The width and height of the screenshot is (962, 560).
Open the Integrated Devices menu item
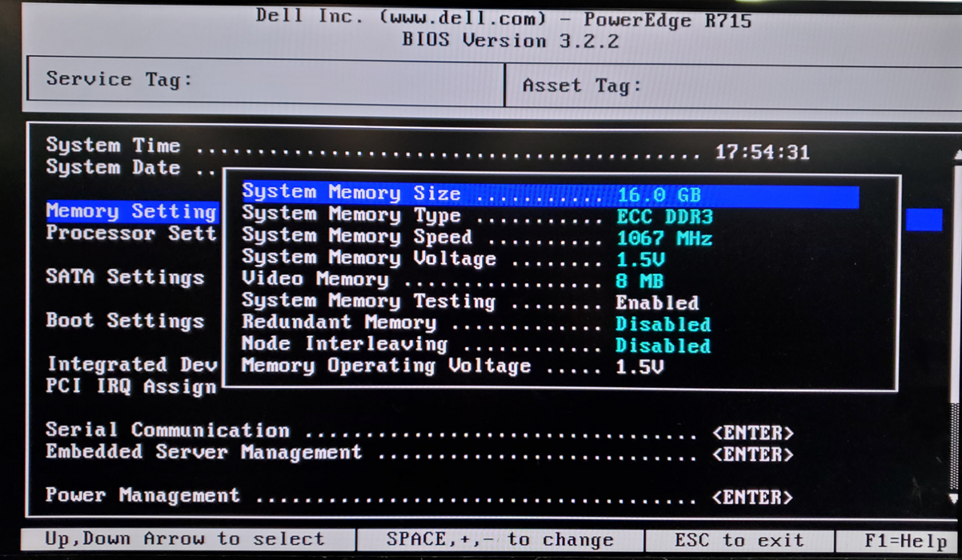(x=131, y=365)
